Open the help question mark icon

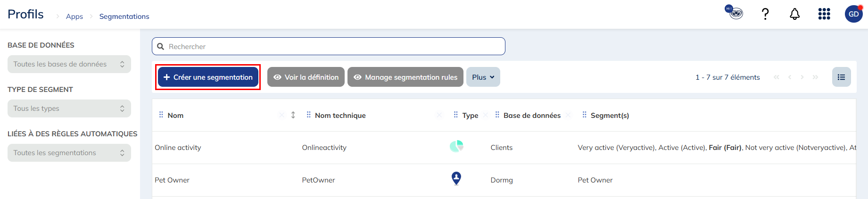(x=765, y=14)
